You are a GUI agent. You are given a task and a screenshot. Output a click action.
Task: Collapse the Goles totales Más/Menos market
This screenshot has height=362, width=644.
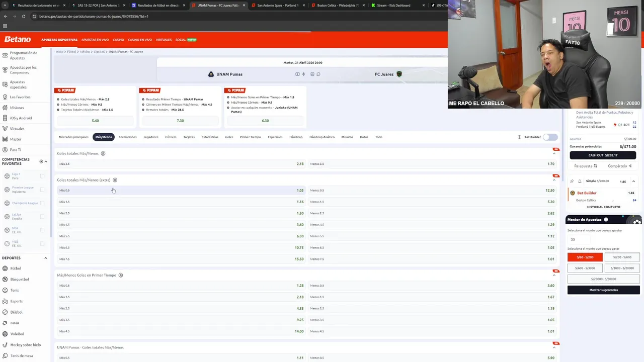(x=554, y=153)
